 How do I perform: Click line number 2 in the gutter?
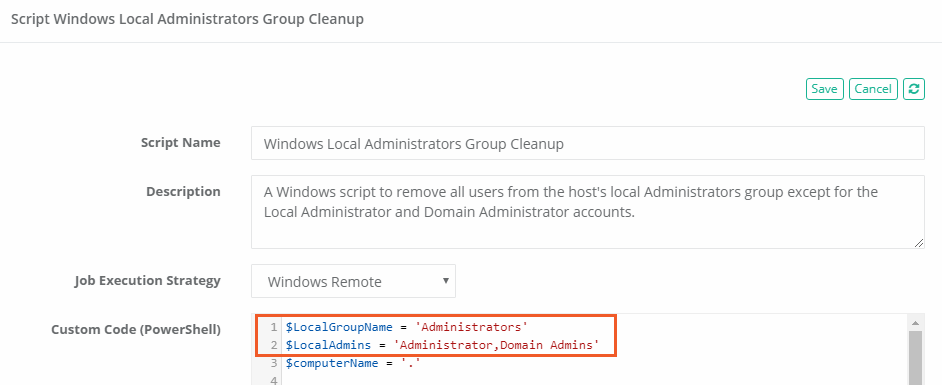coord(274,345)
